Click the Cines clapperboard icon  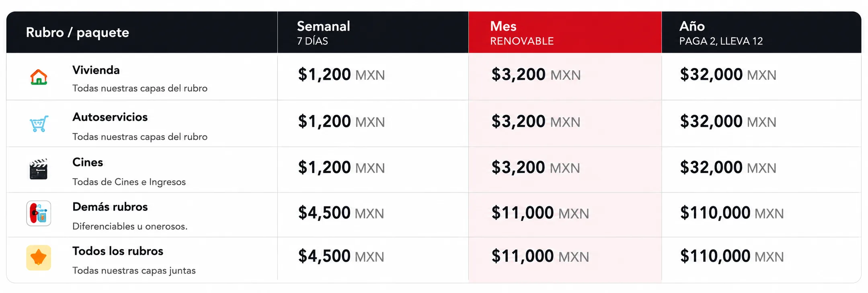pyautogui.click(x=39, y=169)
